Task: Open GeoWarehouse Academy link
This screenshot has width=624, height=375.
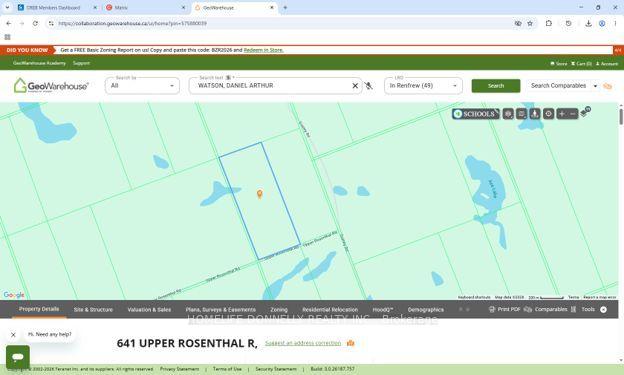Action: coord(39,63)
